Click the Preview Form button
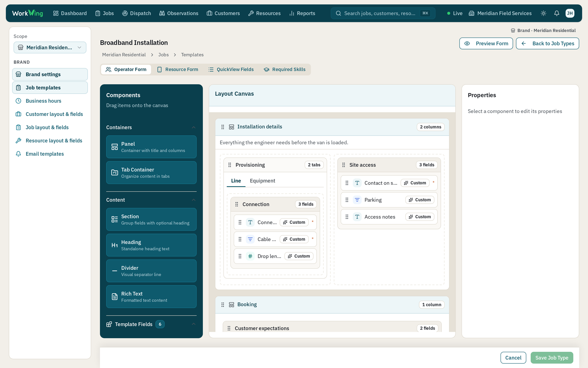Screen dimensions: 588x368 click(x=486, y=43)
